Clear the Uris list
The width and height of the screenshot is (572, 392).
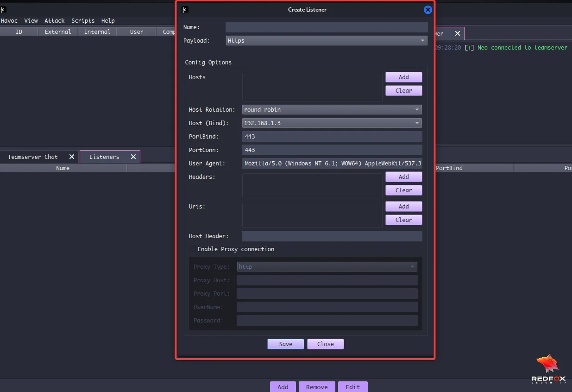[x=403, y=220]
